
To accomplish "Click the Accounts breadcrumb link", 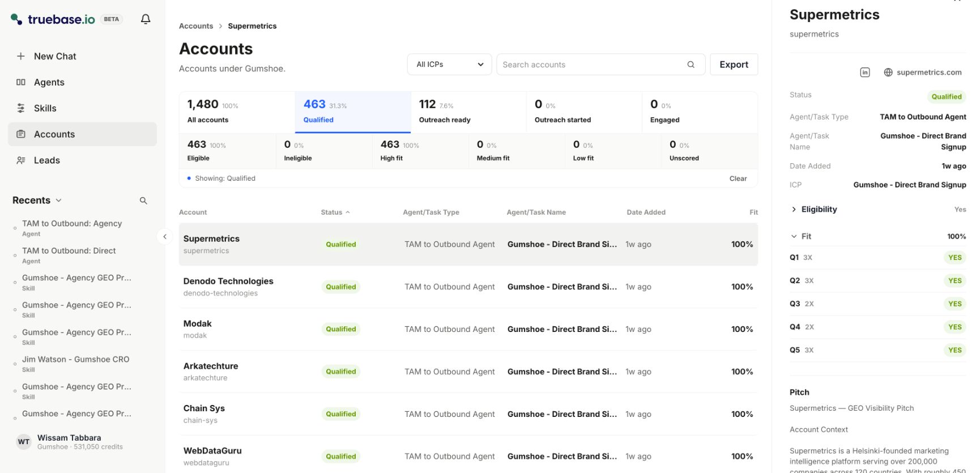I will (196, 26).
